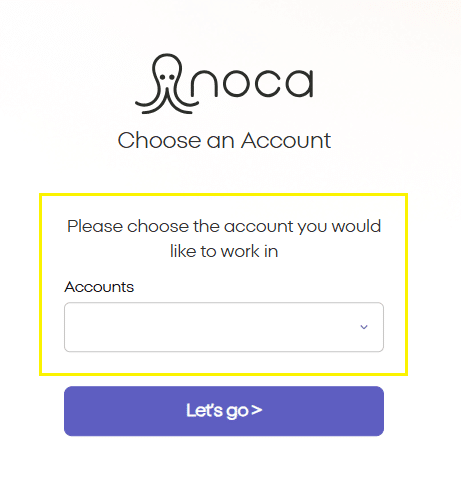Click the phrase like to work in
The image size is (461, 494).
coord(224,251)
